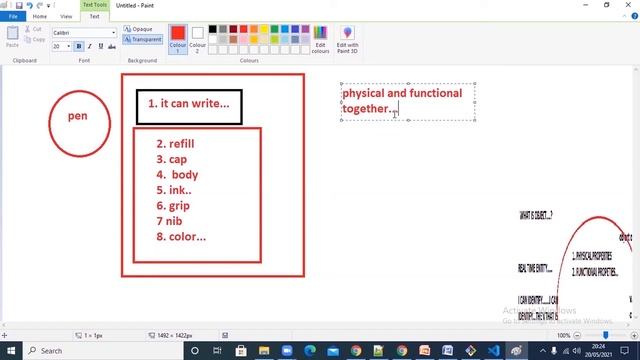Pick the dark red colour swatch
Image resolution: width=640 pixels, height=360 pixels.
pyautogui.click(x=233, y=29)
